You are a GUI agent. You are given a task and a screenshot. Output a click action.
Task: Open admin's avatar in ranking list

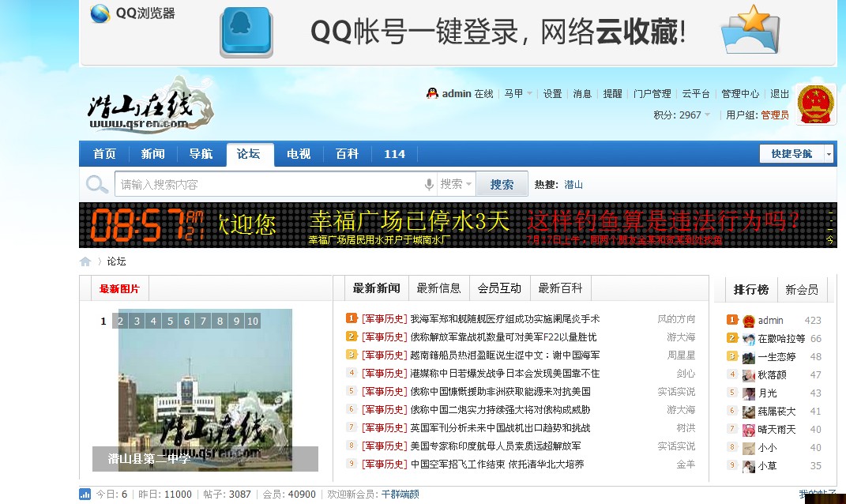click(748, 321)
